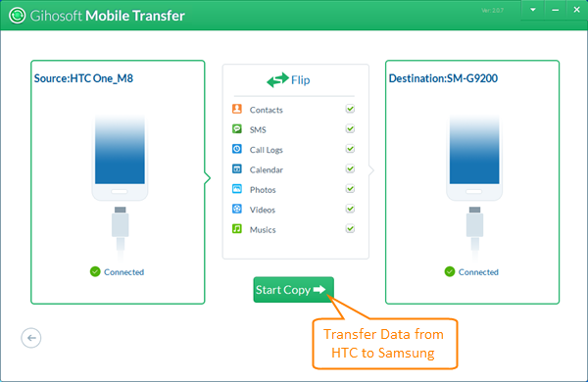Uncheck the Calendar checkbox
588x382 pixels.
350,168
